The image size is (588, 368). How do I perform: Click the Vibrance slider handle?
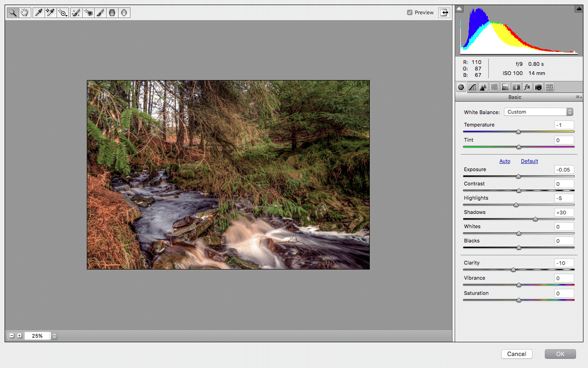point(519,285)
